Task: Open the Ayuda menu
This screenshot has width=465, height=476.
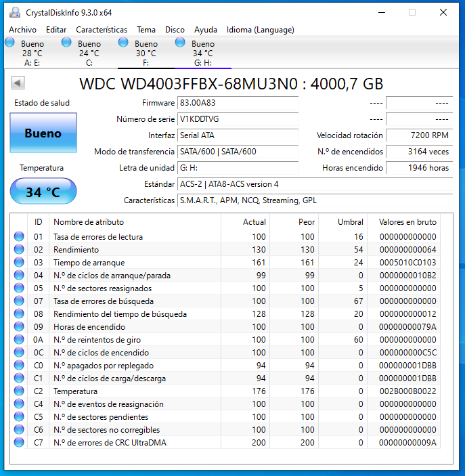Action: pyautogui.click(x=206, y=30)
